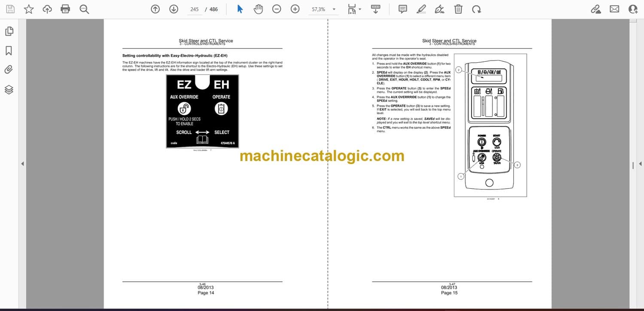Screen dimensions: 644x311
Task: Activate the hand pan tool
Action: click(258, 9)
